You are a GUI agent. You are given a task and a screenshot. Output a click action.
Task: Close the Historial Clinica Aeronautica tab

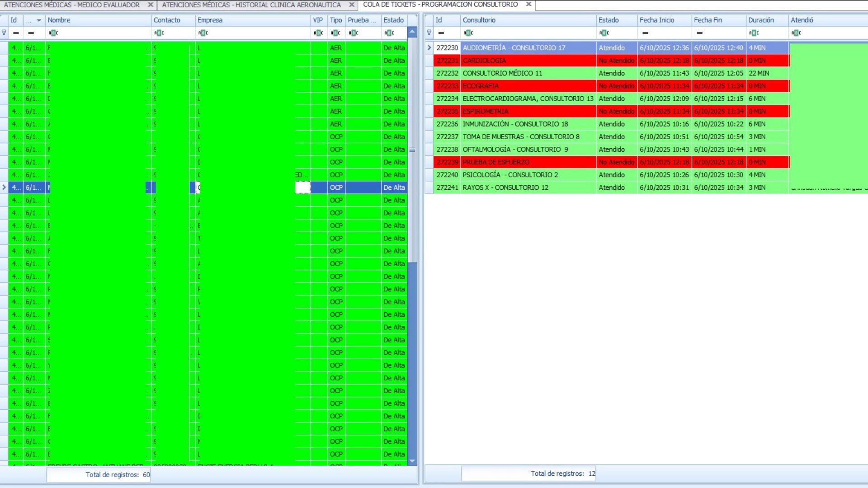352,5
